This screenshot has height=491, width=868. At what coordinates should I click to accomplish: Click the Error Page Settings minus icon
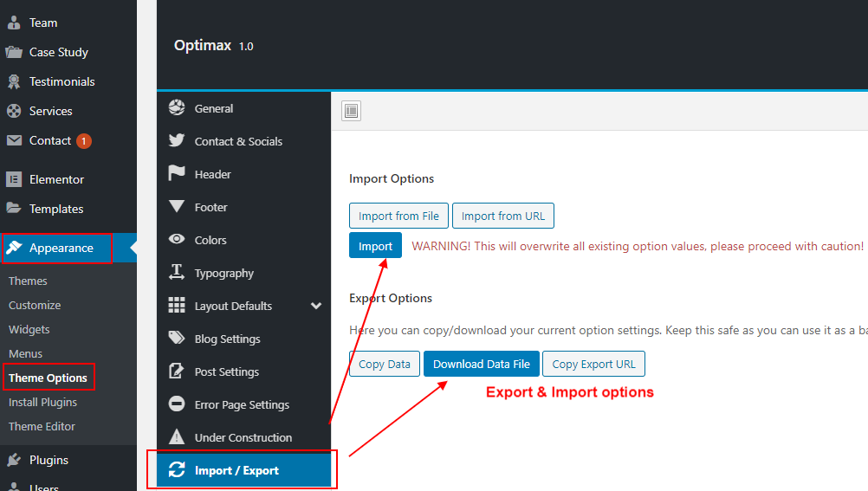coord(177,404)
